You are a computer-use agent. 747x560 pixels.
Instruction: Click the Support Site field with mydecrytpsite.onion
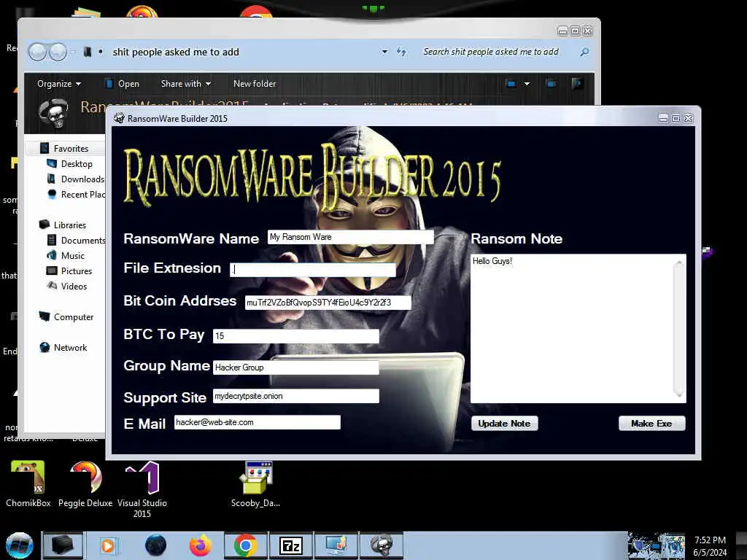(x=296, y=396)
